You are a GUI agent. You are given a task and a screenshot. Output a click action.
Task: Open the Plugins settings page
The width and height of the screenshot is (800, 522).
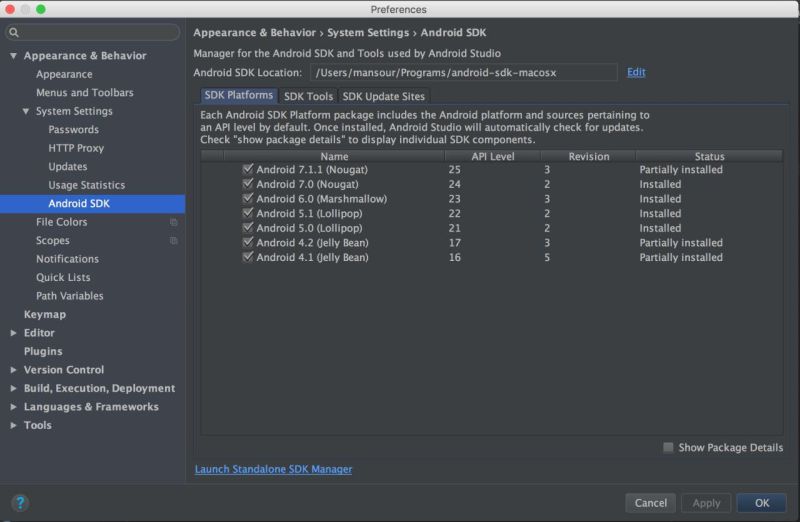43,351
